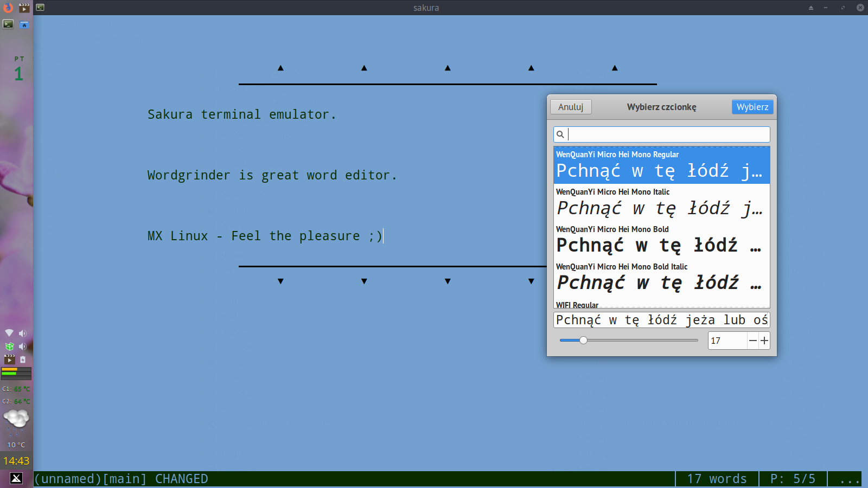Open the Wi-Fi network tray icon
This screenshot has height=488, width=868.
click(x=9, y=333)
